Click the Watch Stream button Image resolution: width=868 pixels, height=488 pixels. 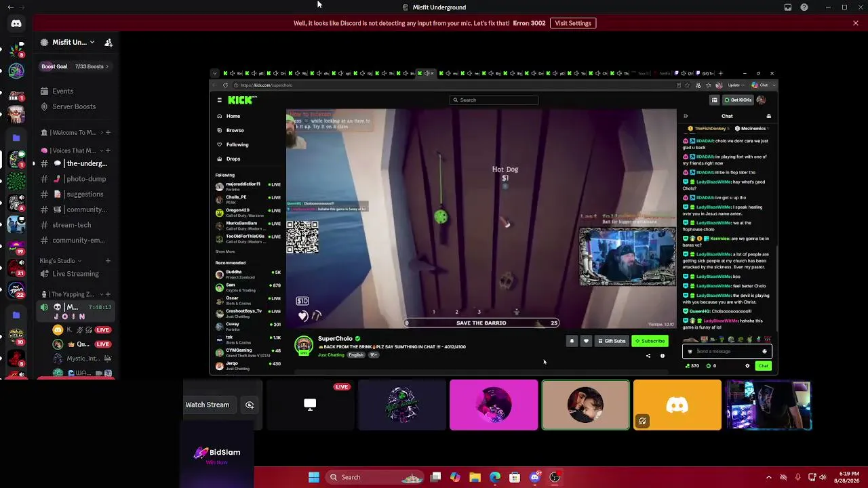[208, 405]
